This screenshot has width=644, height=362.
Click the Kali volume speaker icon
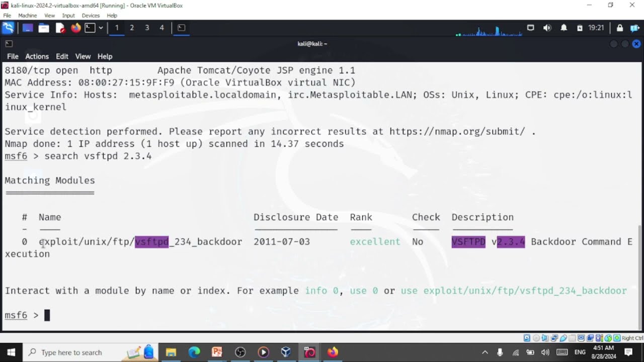pyautogui.click(x=547, y=28)
